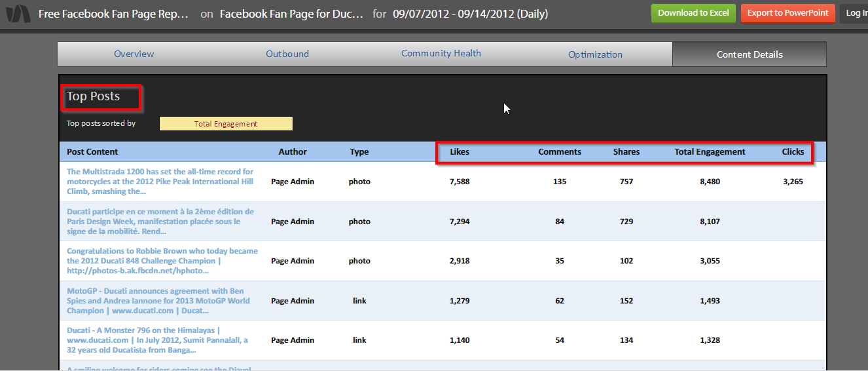Open the Monster 796 on the Himalayas post
This screenshot has width=868, height=371.
click(157, 340)
